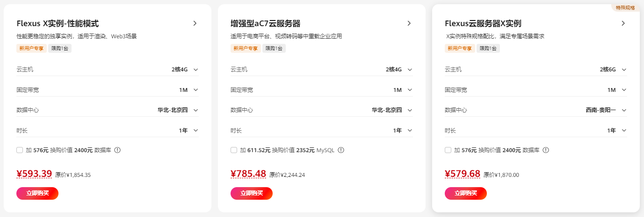Open 固定带宽 1M dropdown in first card
The height and width of the screenshot is (217, 644).
pyautogui.click(x=195, y=90)
